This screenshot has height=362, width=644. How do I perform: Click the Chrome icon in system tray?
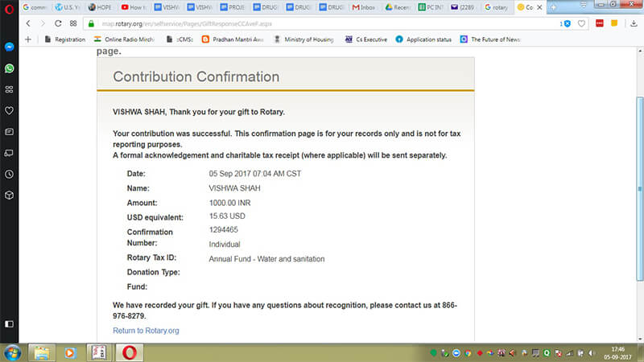pos(468,353)
